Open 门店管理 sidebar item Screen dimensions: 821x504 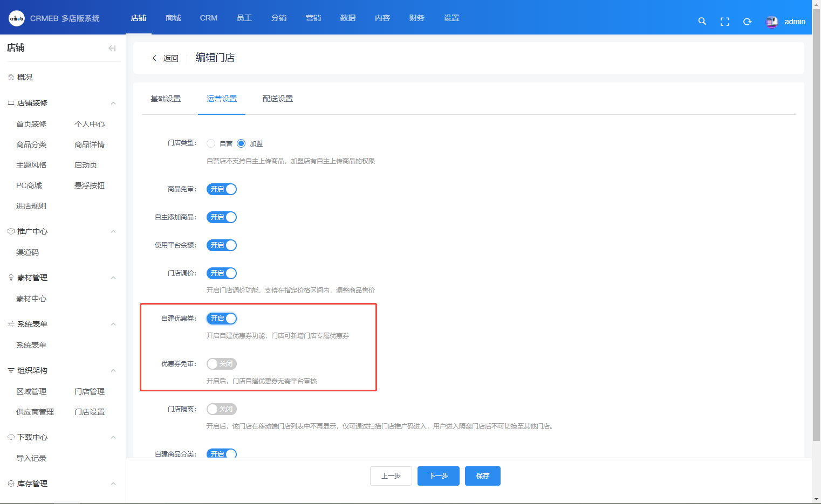(90, 391)
